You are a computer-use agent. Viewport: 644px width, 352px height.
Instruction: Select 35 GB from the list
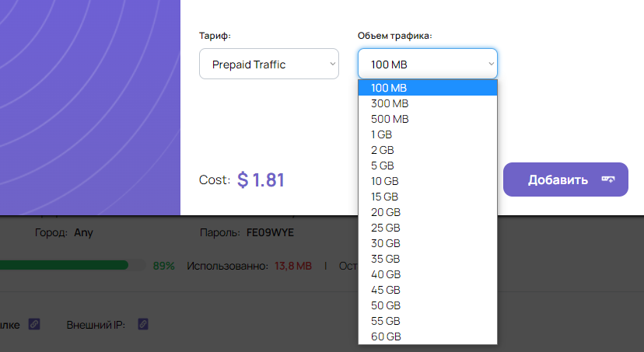tap(428, 259)
